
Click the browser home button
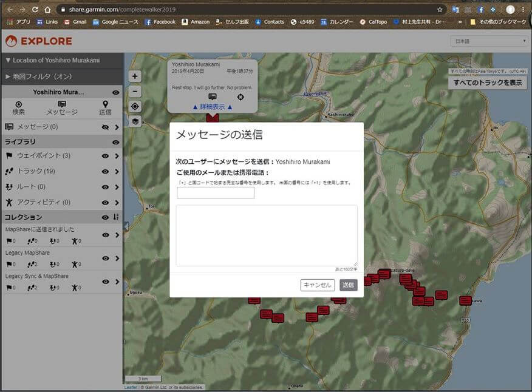point(47,10)
